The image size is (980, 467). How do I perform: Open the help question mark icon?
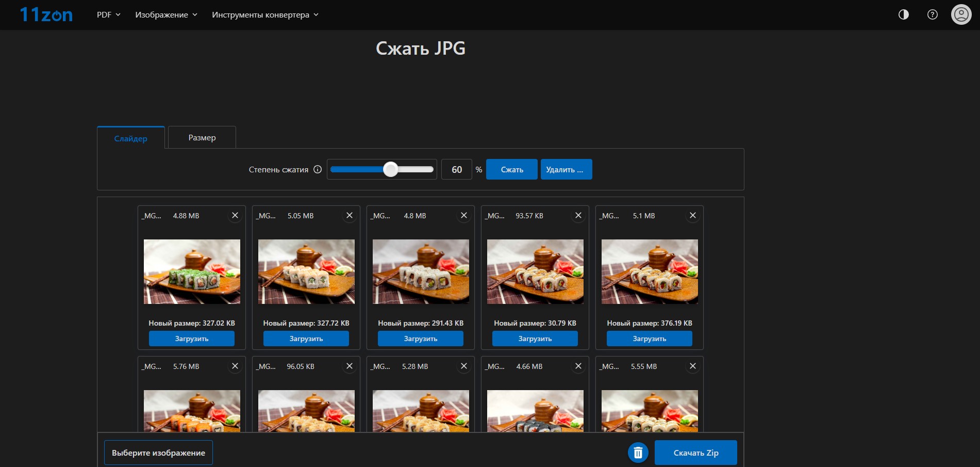click(x=933, y=14)
